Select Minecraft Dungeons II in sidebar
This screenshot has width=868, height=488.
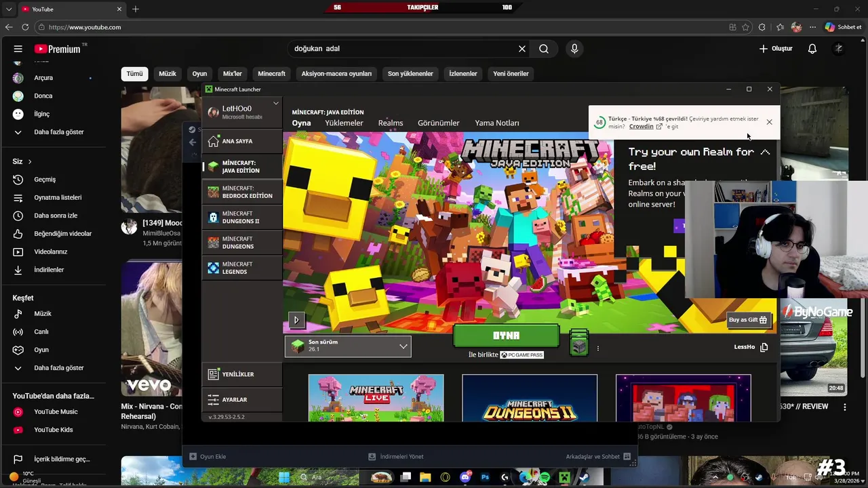pos(242,218)
